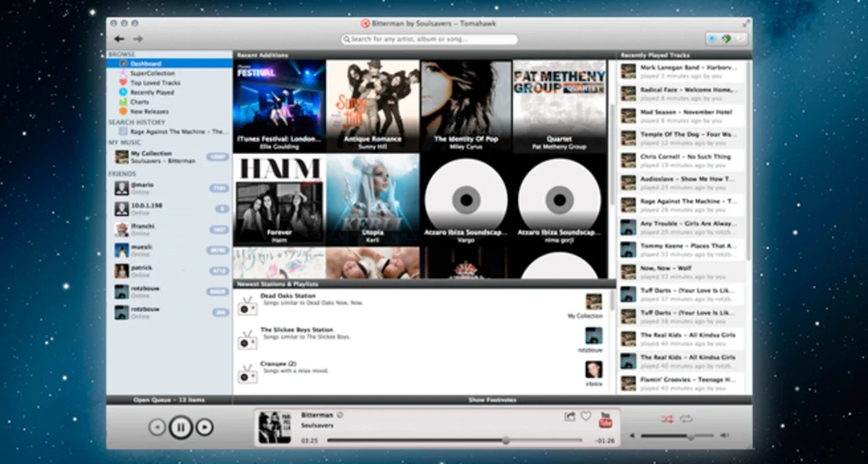Open Atzaro Ibiza Soundscapes album by nima gorji

(x=560, y=200)
